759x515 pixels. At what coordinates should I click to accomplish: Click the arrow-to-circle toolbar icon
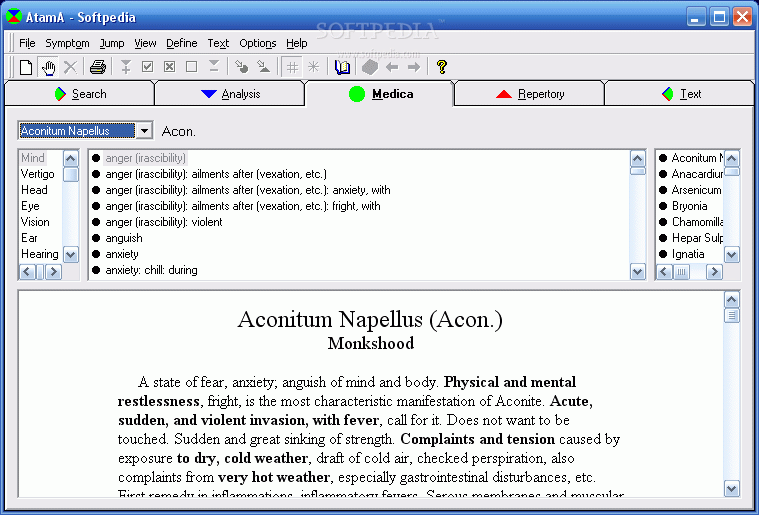pyautogui.click(x=241, y=66)
